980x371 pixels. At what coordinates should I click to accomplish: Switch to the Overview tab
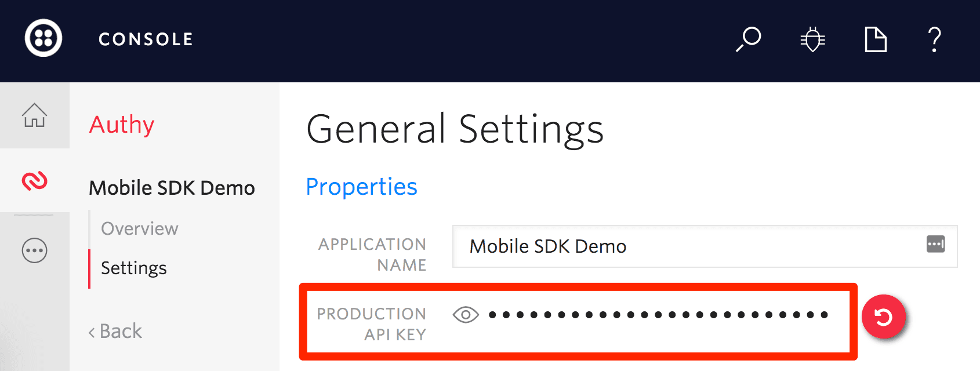point(139,228)
